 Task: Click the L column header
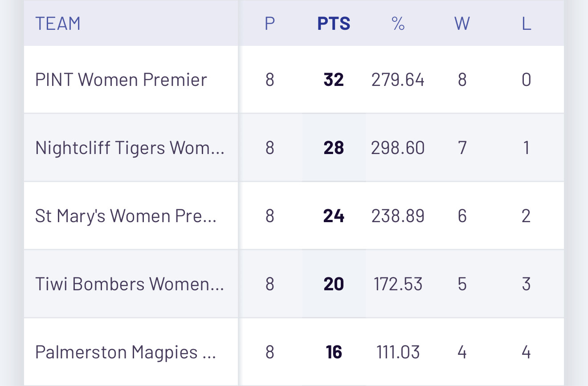[x=526, y=24]
